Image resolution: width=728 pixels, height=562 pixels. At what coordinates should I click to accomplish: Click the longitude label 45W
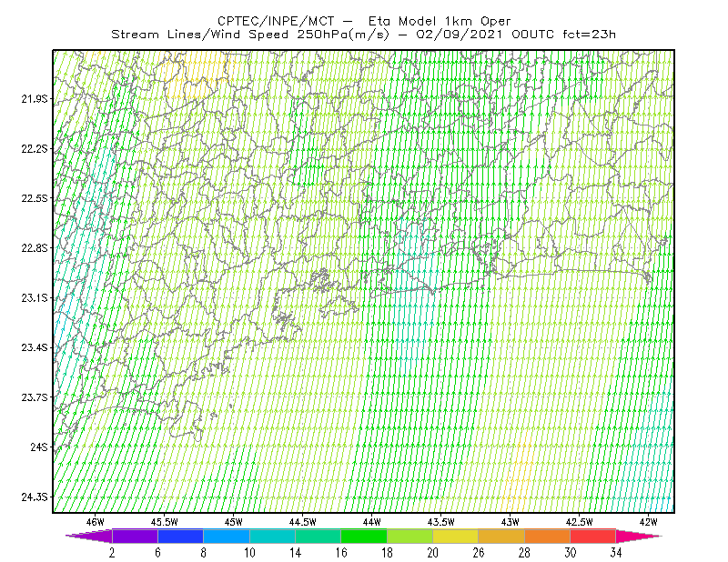pyautogui.click(x=234, y=522)
